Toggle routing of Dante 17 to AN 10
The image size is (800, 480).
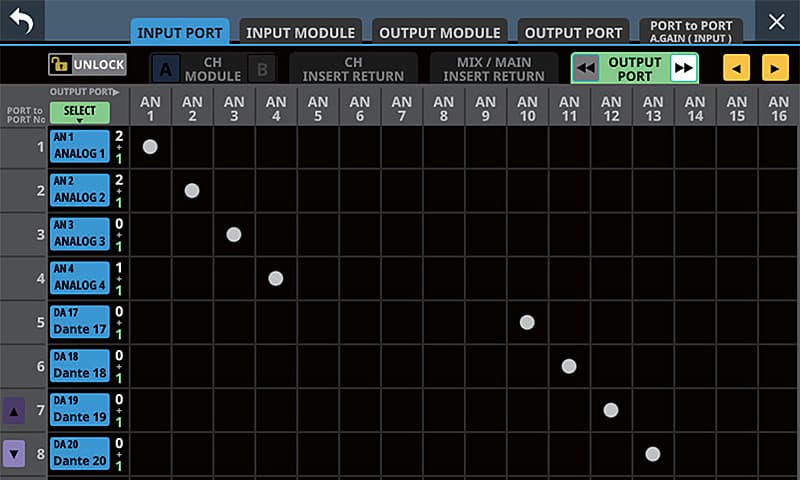527,322
